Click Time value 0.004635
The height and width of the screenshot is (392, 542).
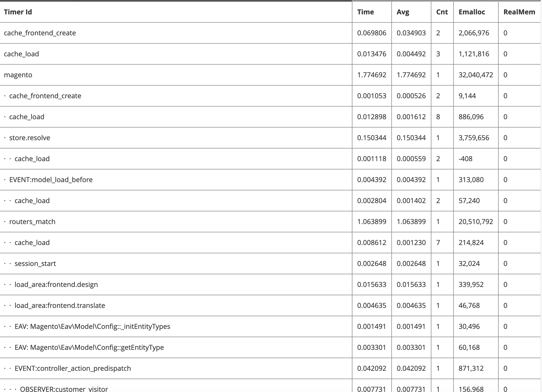pos(372,305)
